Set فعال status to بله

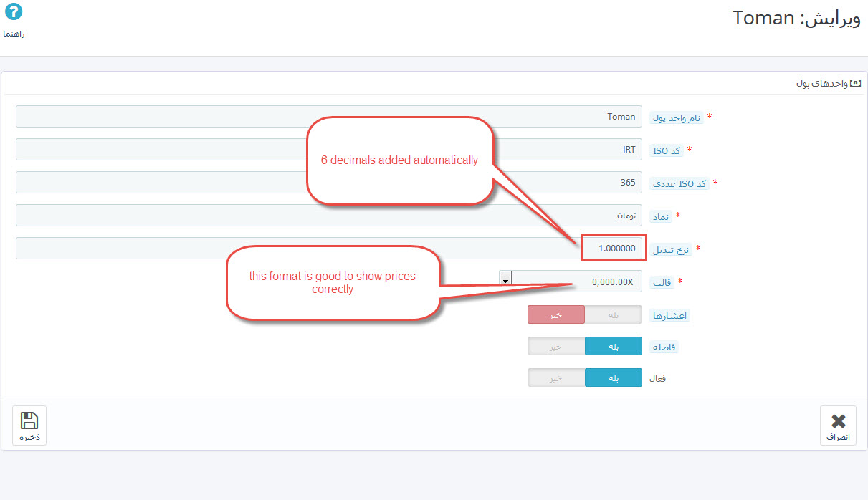614,378
